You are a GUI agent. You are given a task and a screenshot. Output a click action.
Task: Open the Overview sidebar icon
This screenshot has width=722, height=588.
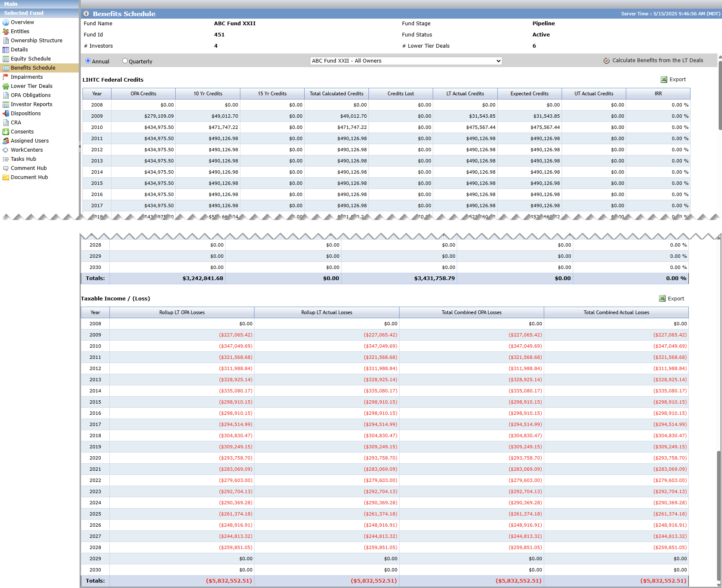coord(6,22)
